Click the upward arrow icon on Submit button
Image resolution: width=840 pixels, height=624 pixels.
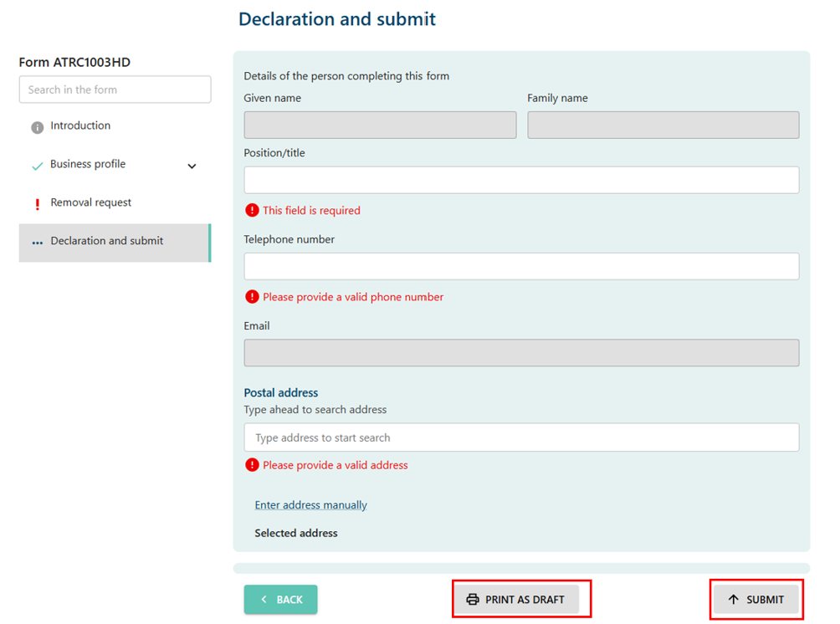coord(736,599)
